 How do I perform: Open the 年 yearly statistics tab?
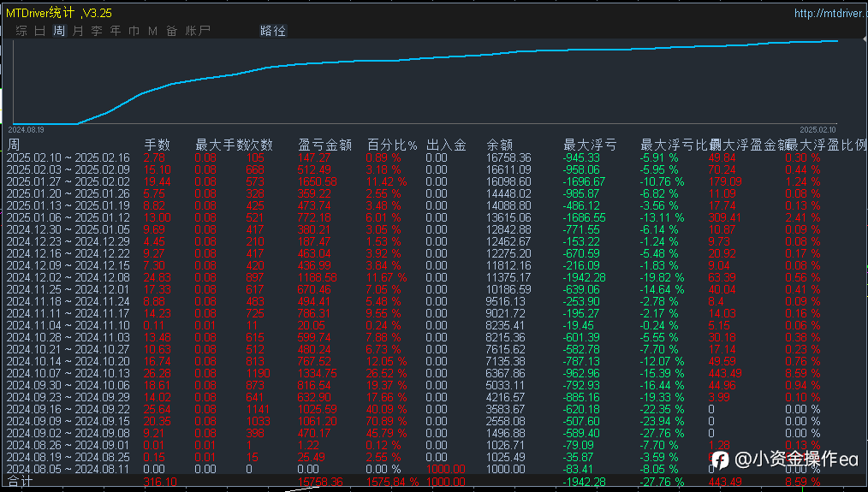[116, 31]
